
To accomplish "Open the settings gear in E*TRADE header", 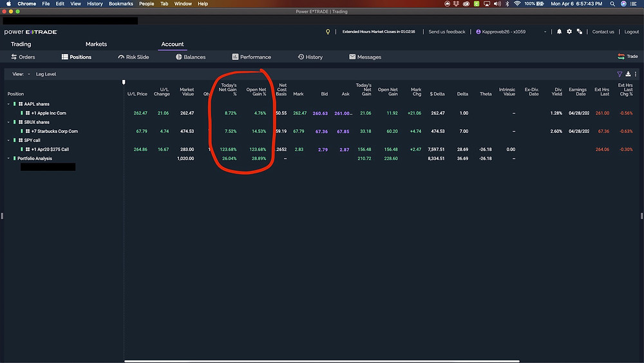I will point(569,32).
